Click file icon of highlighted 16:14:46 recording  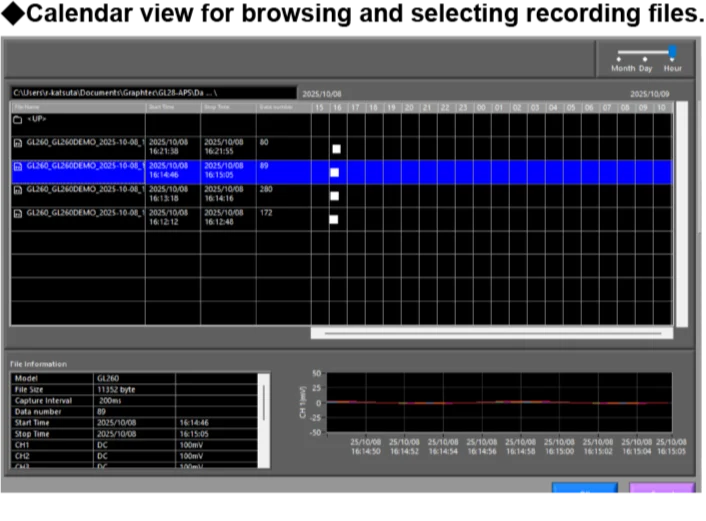[x=17, y=166]
